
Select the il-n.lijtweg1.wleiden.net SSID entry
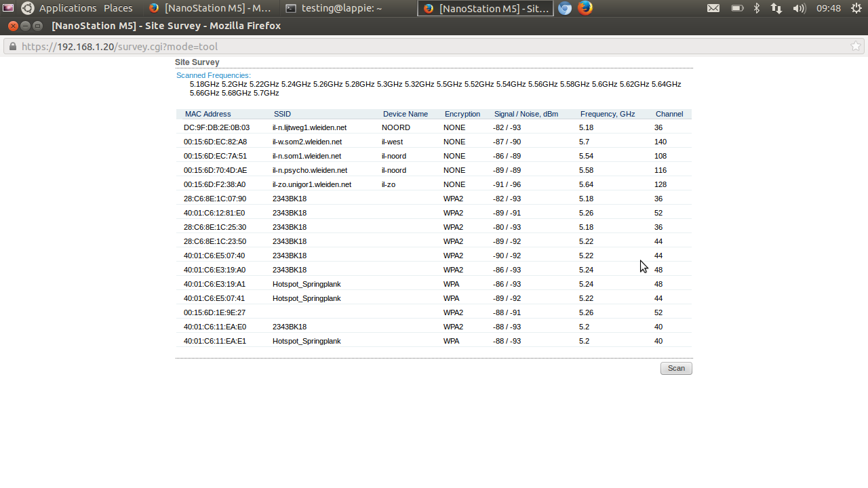point(309,127)
